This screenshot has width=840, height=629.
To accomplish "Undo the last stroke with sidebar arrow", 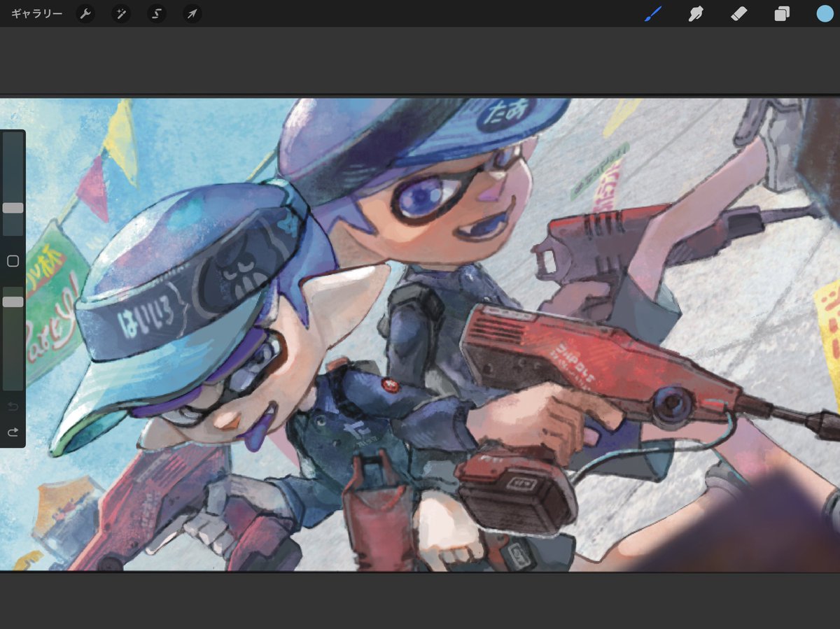I will pyautogui.click(x=13, y=407).
